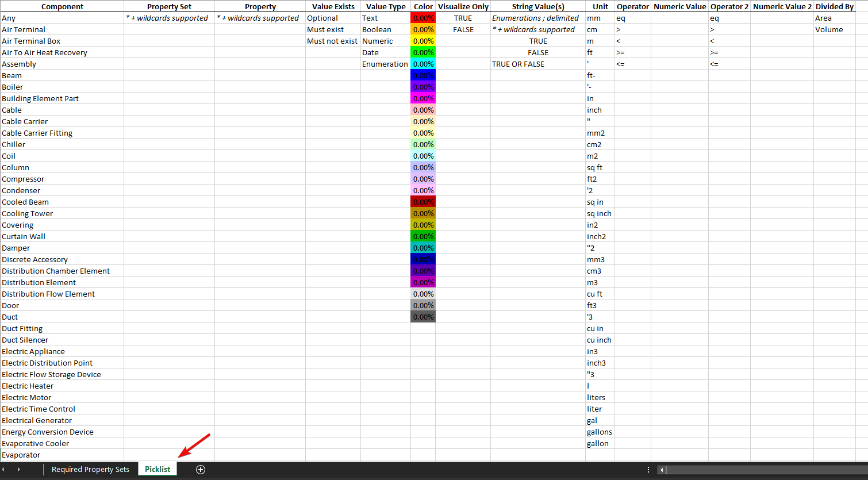
Task: Select the Value Type header cell
Action: coord(386,6)
